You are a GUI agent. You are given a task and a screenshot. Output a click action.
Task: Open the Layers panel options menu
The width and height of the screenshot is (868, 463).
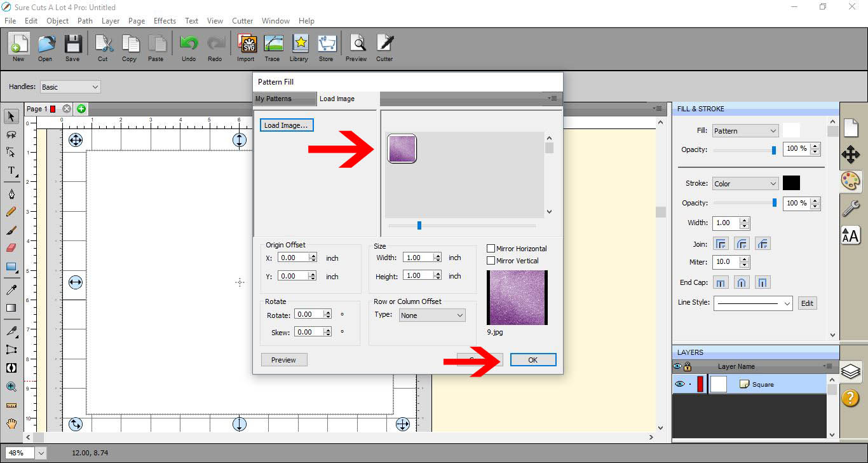827,366
